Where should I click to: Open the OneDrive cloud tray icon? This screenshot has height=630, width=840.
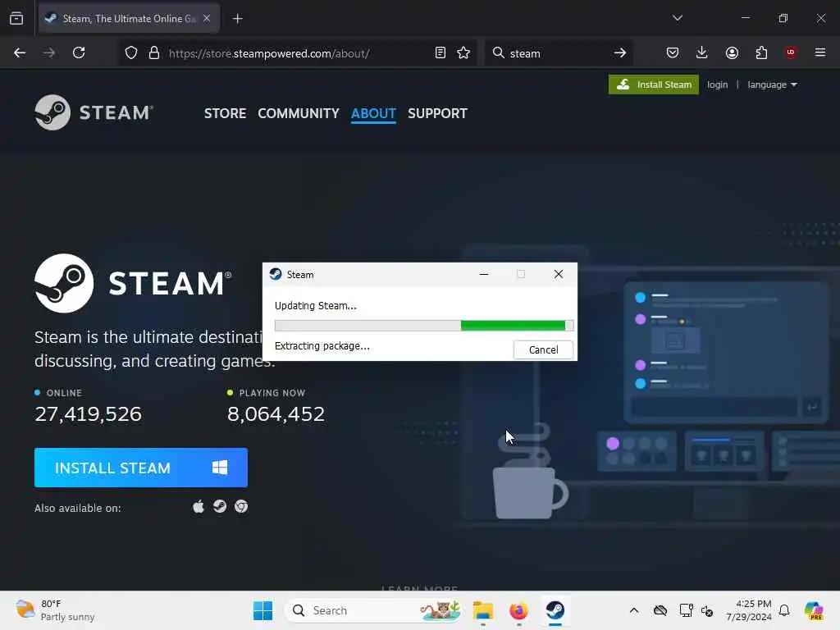[660, 610]
